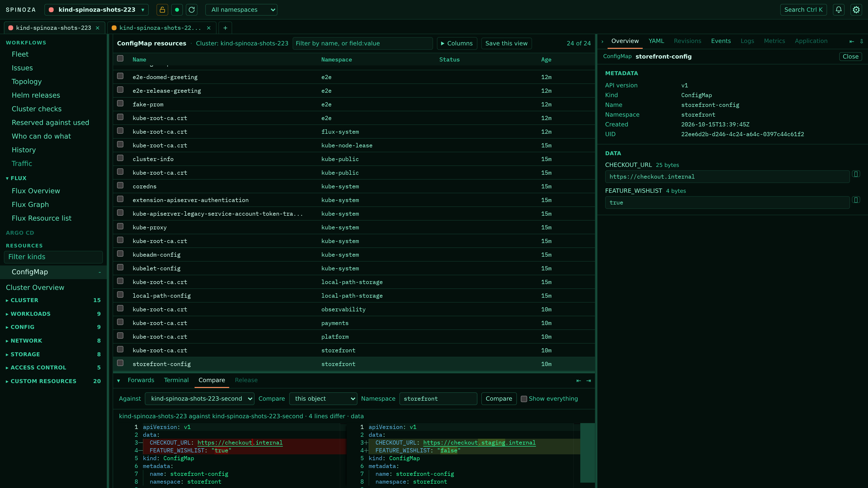Image resolution: width=868 pixels, height=488 pixels.
Task: Add a new cluster tab with plus
Action: click(226, 28)
